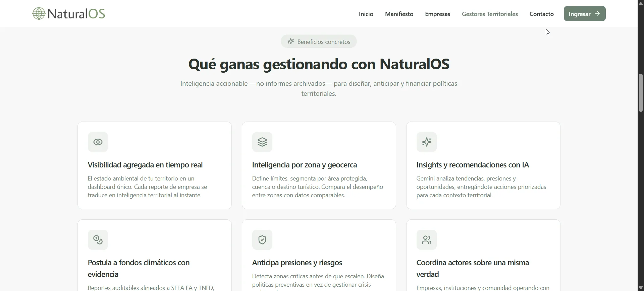Click description beginning Reportes auditables alineados
Screen dimensions: 644x291
coord(151,288)
